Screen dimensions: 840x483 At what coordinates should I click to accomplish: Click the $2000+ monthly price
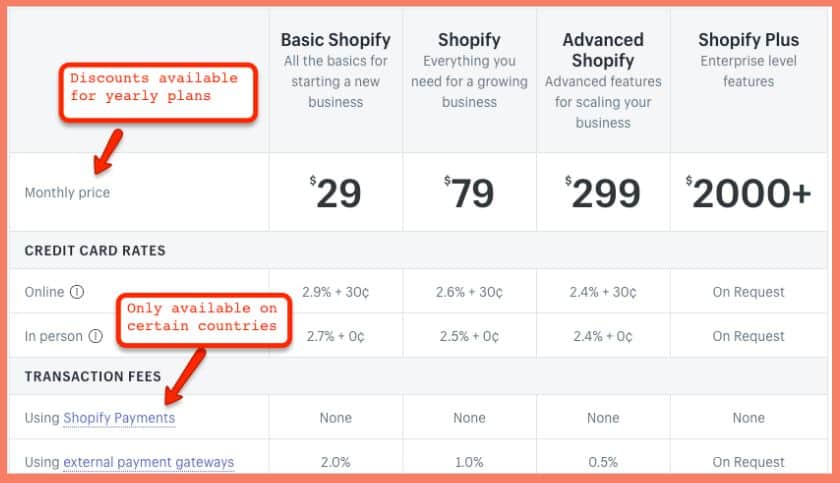pyautogui.click(x=748, y=194)
